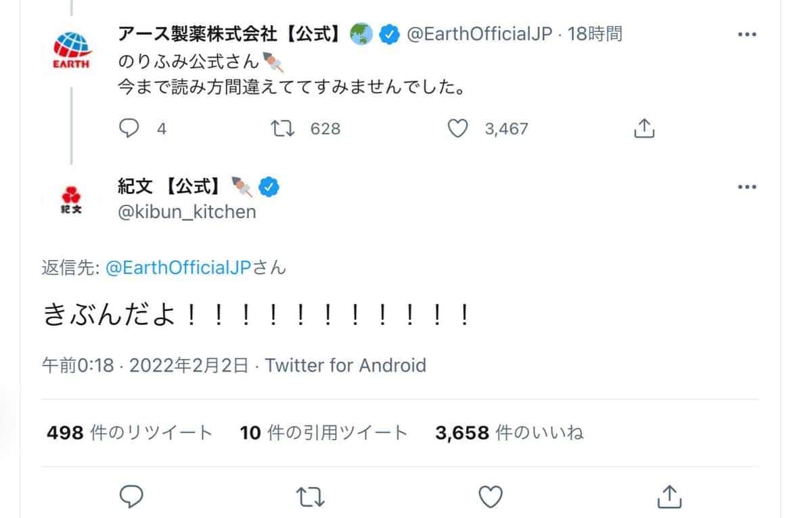Click the reply icon on Kibun's tweet
This screenshot has height=518, width=812.
131,496
